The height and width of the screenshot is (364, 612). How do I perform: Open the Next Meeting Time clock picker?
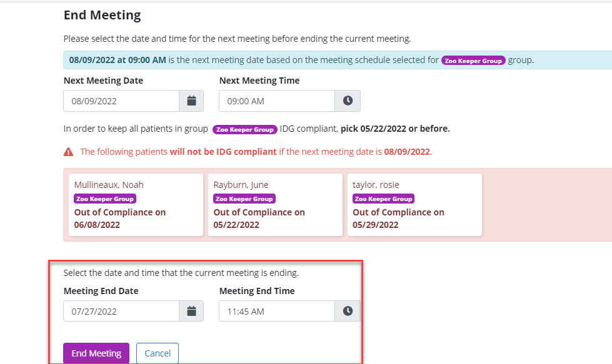point(348,101)
